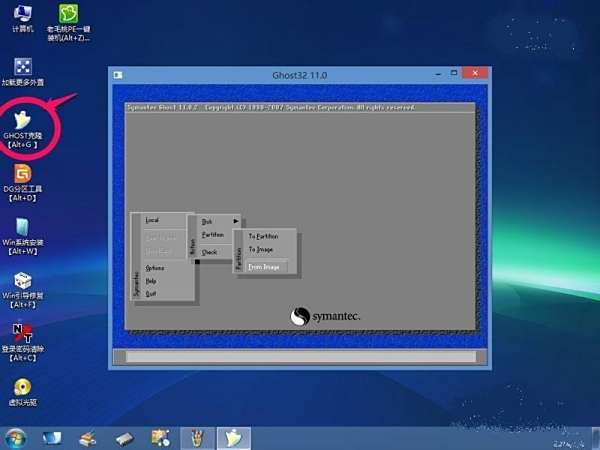
Task: Click the Symantec logo in Ghost
Action: [x=325, y=316]
